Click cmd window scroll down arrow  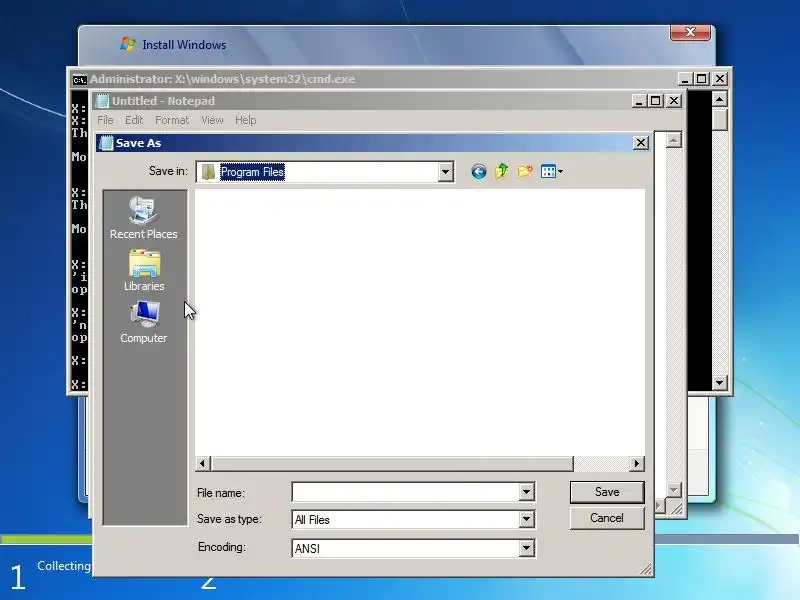click(719, 382)
